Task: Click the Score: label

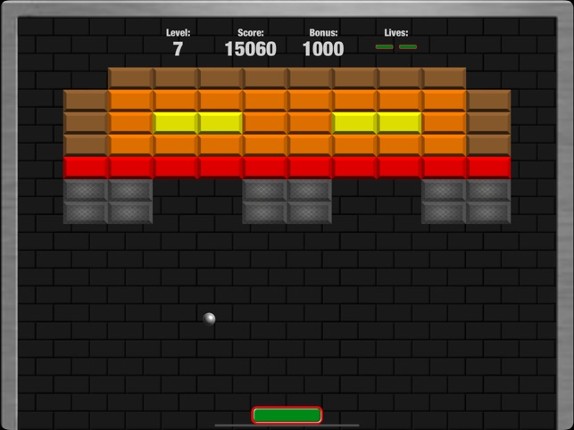Action: click(250, 33)
